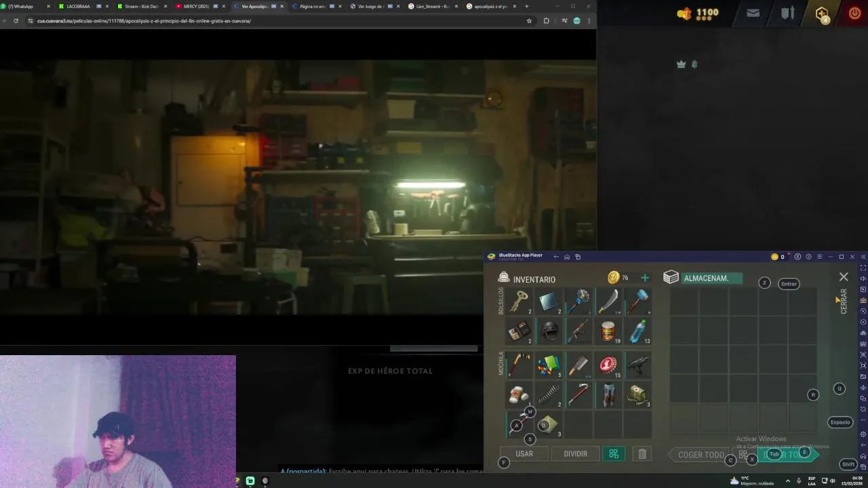
Task: Open the browser extensions puzzle icon
Action: click(547, 21)
